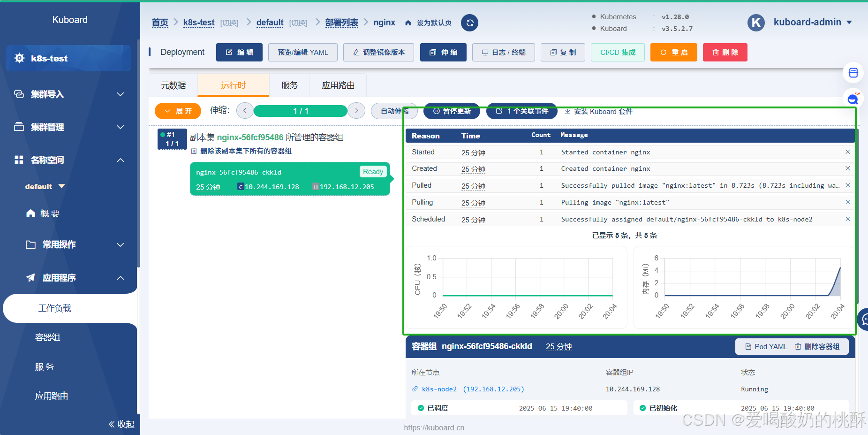The image size is (868, 435).
Task: Click the 常用操作 folder icon
Action: pyautogui.click(x=30, y=244)
